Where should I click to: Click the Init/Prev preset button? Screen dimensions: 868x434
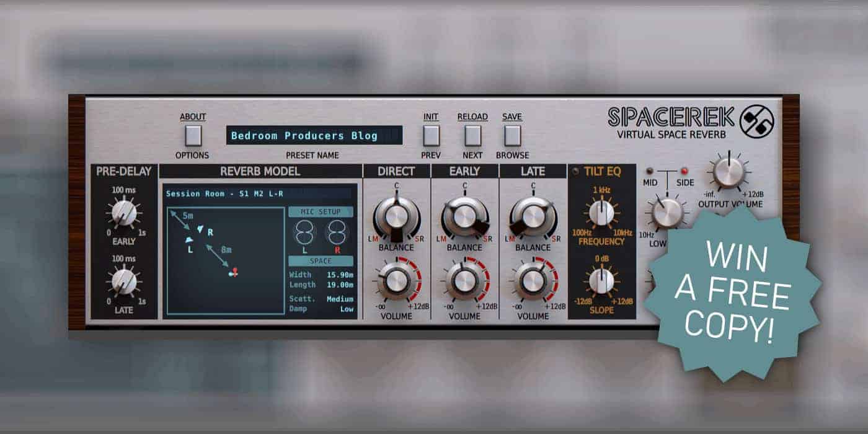pos(431,135)
